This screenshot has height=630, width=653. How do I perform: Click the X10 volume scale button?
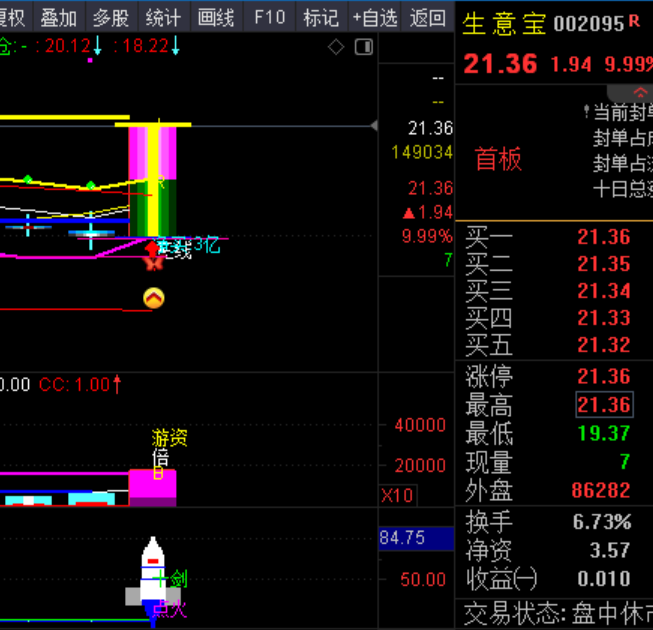pos(397,496)
